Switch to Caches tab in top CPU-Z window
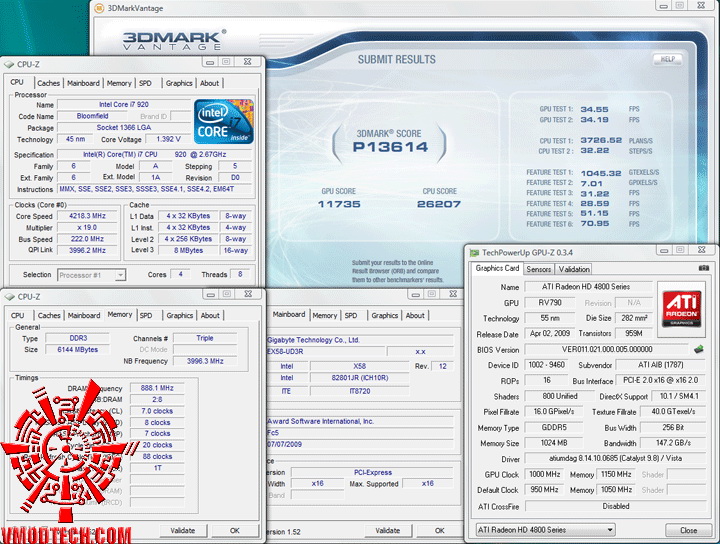The image size is (720, 544). [x=48, y=83]
